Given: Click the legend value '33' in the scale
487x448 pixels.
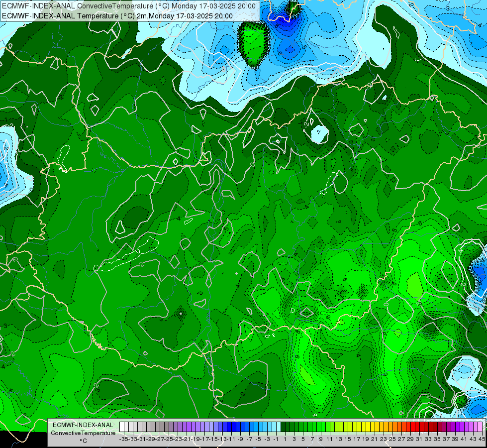Looking at the screenshot, I should coord(428,439).
